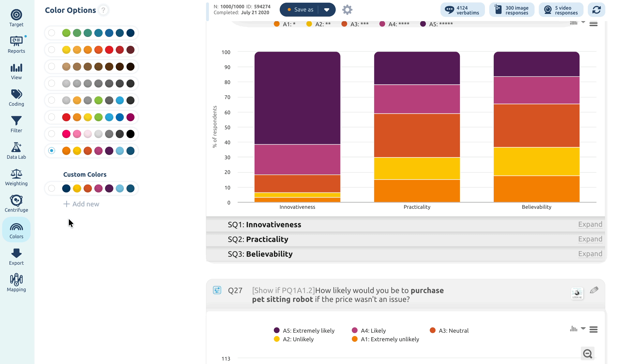Select the green-to-blue palette radio button
Image resolution: width=628 pixels, height=364 pixels.
(52, 33)
